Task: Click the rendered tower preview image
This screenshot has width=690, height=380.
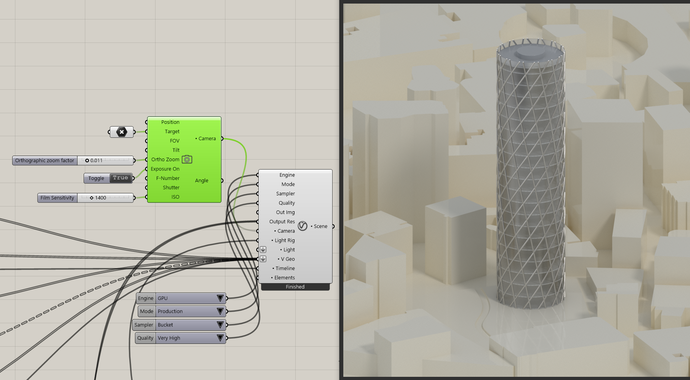Action: point(516,190)
